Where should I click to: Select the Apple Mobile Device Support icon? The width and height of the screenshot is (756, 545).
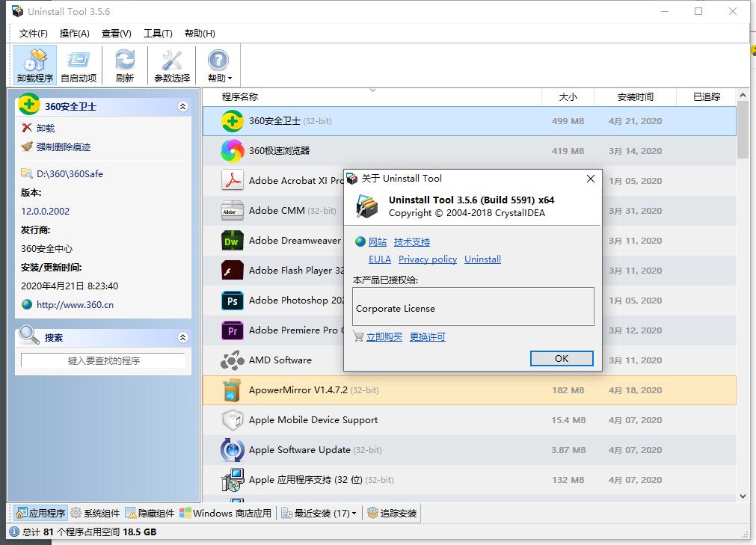pos(232,419)
